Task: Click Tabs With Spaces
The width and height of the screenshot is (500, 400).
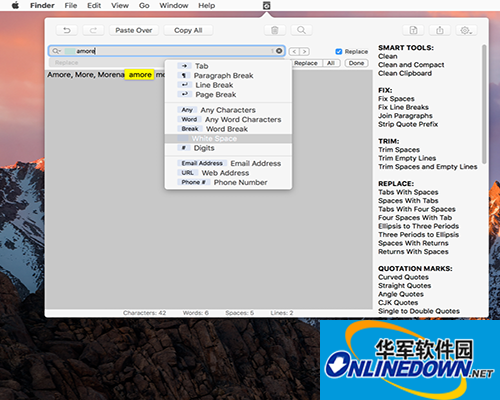Action: click(408, 192)
